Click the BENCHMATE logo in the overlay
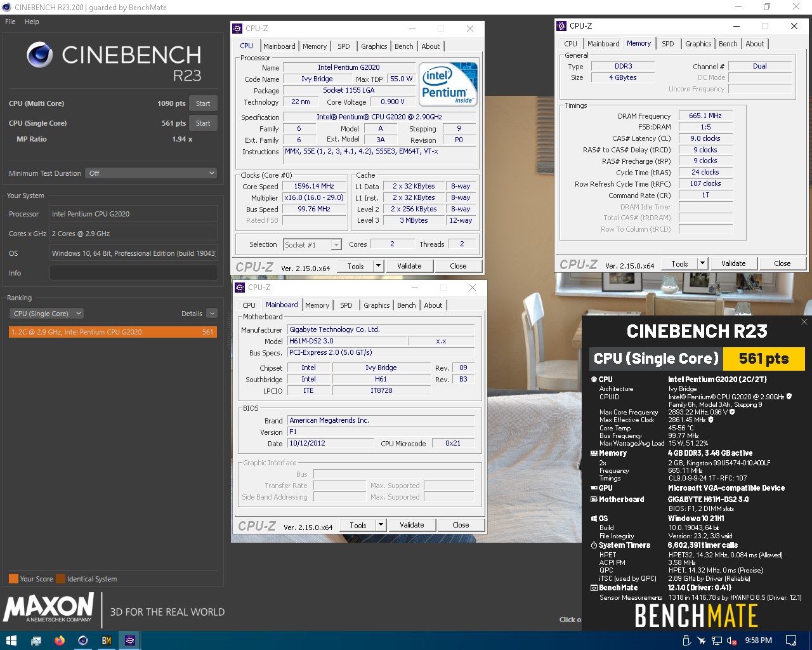 point(697,616)
